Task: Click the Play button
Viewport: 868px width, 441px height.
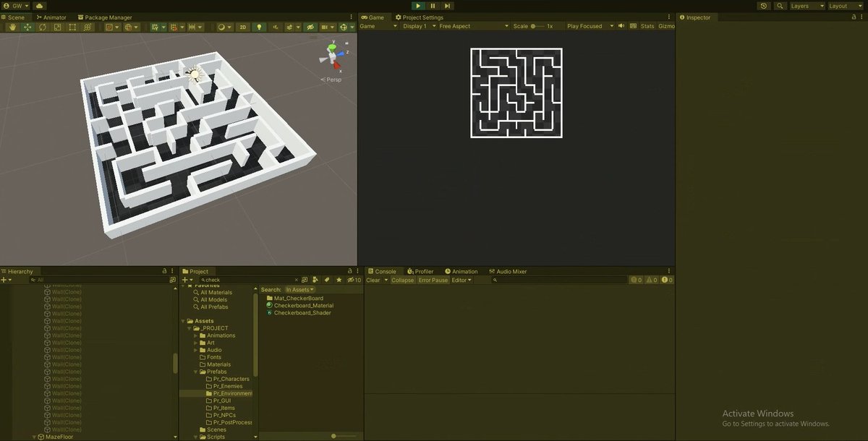Action: (x=417, y=6)
